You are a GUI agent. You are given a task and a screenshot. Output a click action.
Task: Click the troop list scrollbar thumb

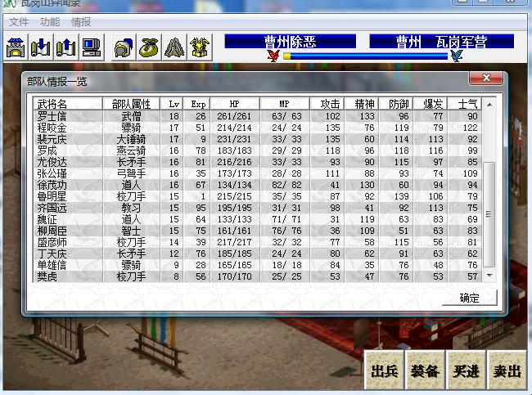coord(489,214)
